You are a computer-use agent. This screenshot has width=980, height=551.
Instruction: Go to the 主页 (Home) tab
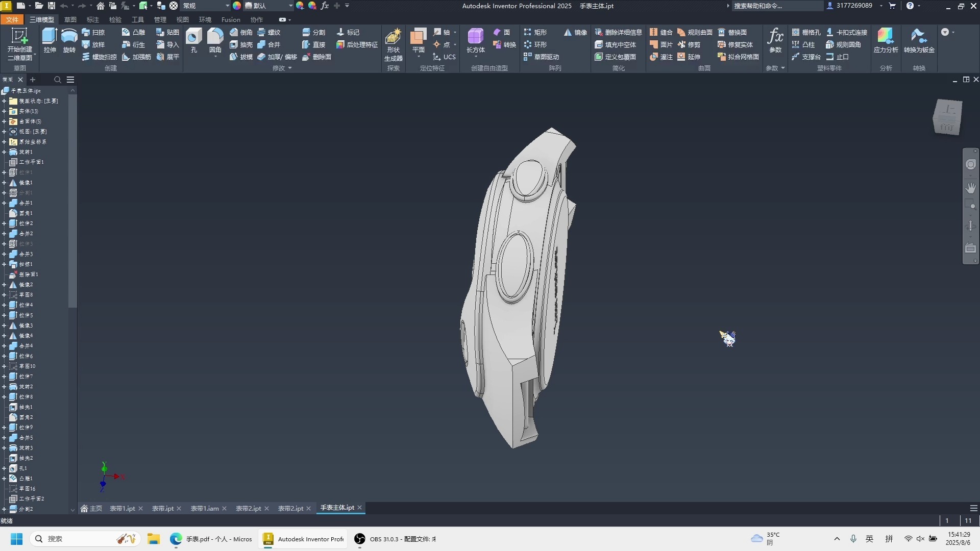click(91, 508)
